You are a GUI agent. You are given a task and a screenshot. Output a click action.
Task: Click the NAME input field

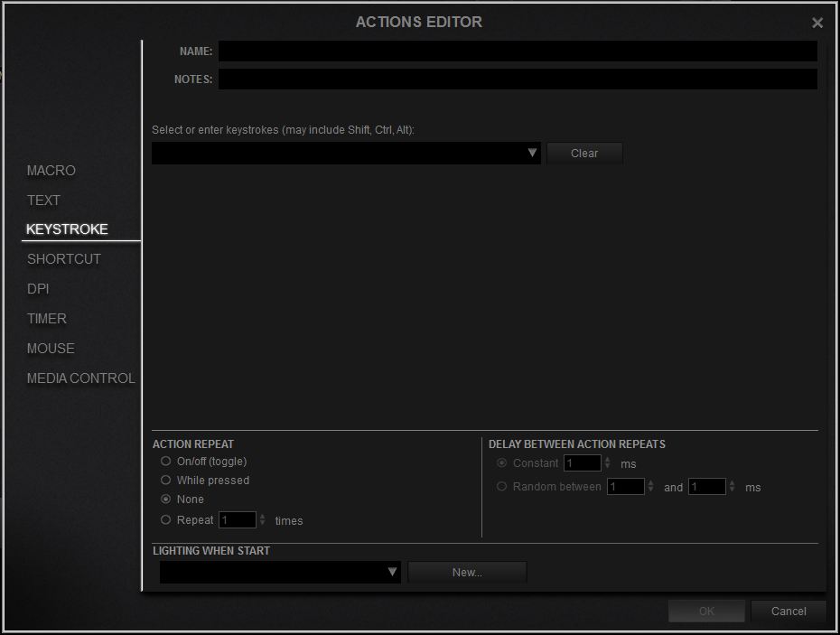tap(518, 51)
